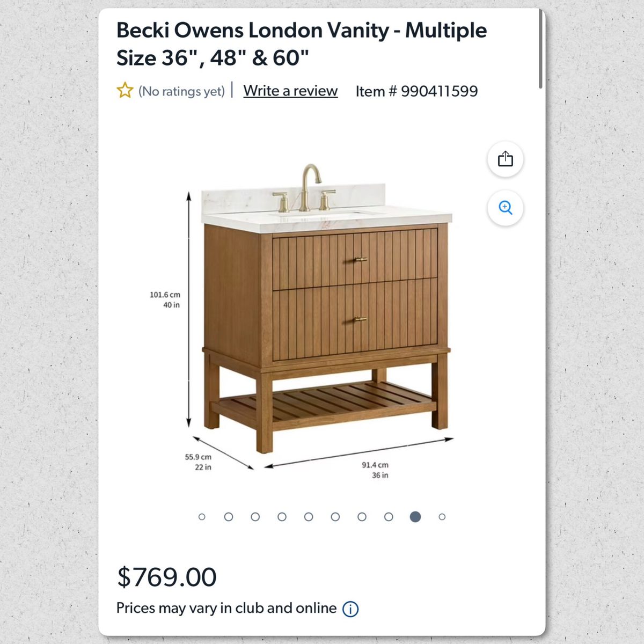The height and width of the screenshot is (644, 644).
Task: Click the Becki Owens London Vanity title
Action: (301, 44)
